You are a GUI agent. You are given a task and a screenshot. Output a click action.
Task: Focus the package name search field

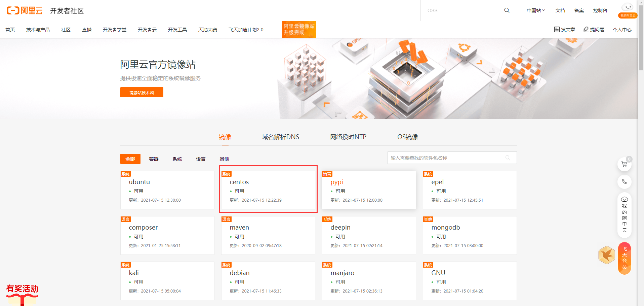(452, 158)
